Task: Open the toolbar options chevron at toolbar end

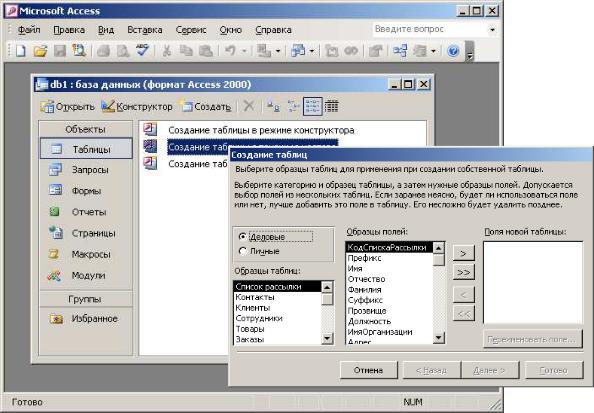Action: click(x=470, y=51)
